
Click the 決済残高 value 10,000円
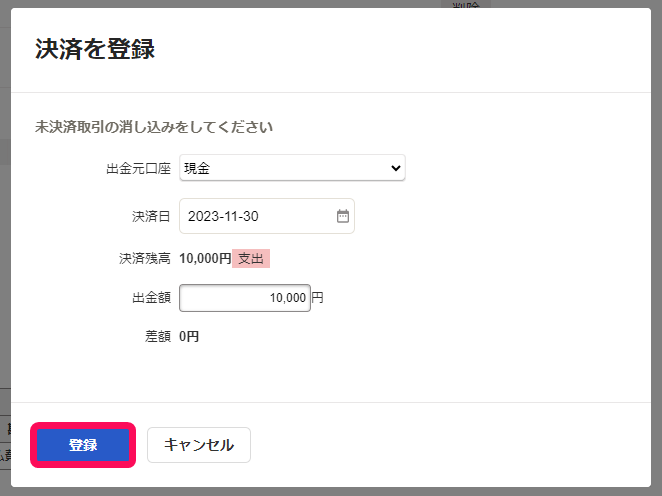205,258
